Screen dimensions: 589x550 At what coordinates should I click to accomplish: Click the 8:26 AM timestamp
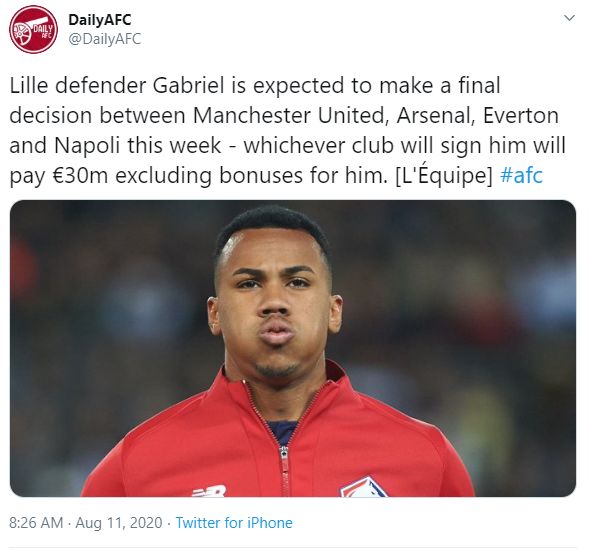point(36,523)
